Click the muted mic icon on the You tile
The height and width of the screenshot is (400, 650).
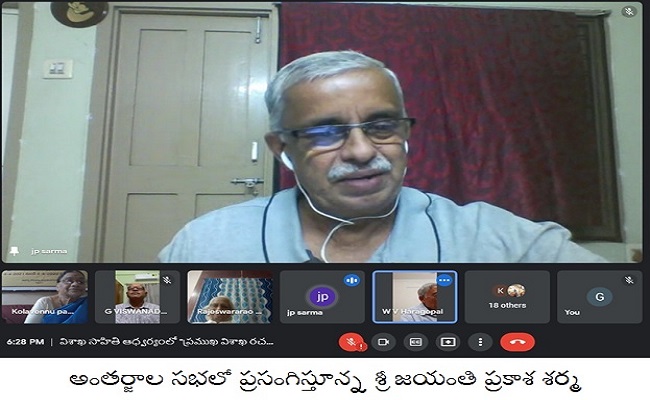(x=629, y=281)
